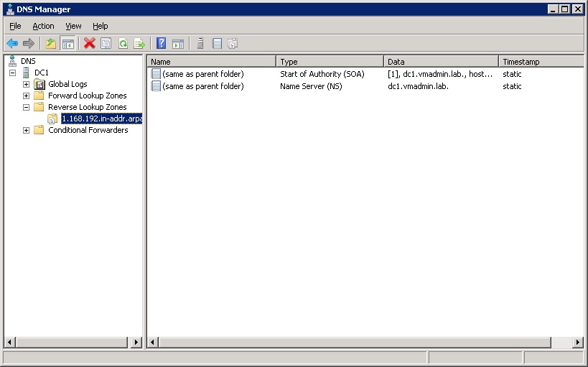Click the New Record notebook toolbar icon
The height and width of the screenshot is (367, 588).
[x=217, y=44]
